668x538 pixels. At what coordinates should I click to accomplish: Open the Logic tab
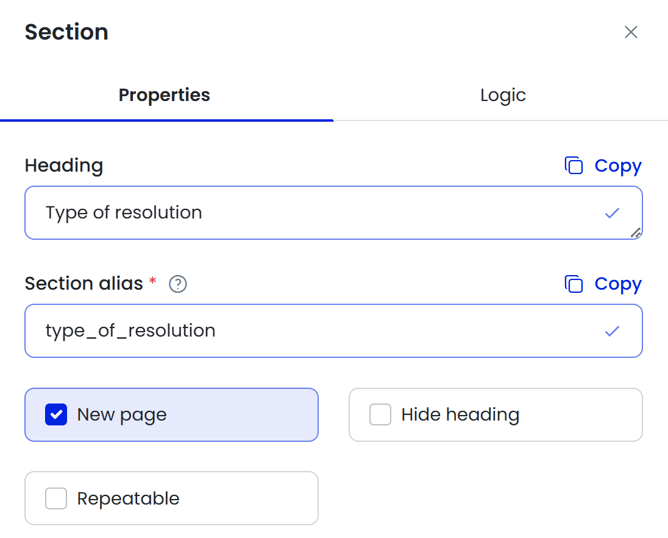[502, 96]
